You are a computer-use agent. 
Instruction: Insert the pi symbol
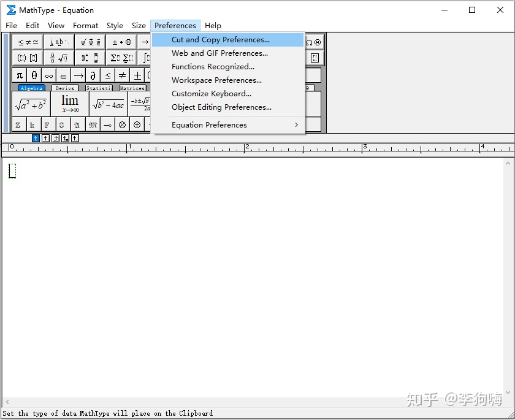20,75
